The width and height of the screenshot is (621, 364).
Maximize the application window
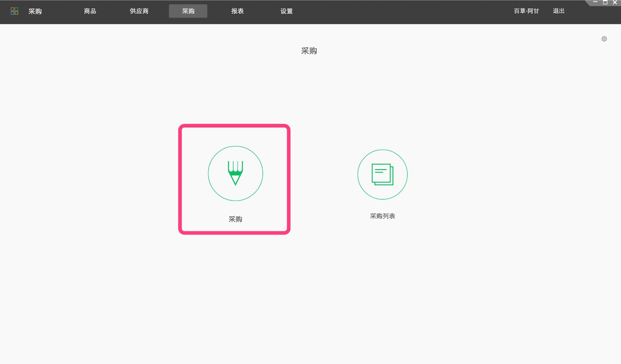pos(605,2)
